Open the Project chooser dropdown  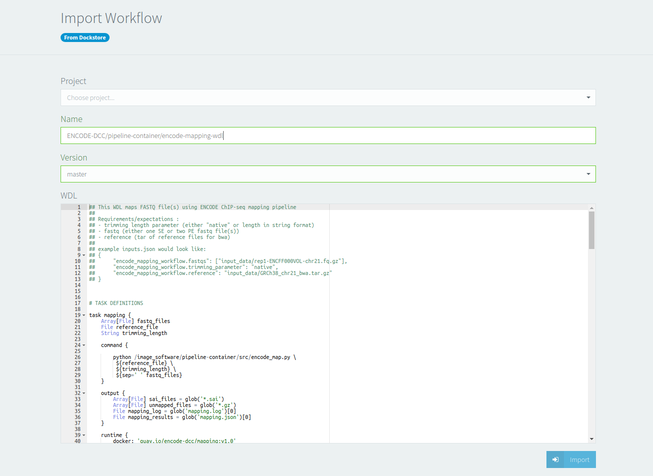point(328,97)
